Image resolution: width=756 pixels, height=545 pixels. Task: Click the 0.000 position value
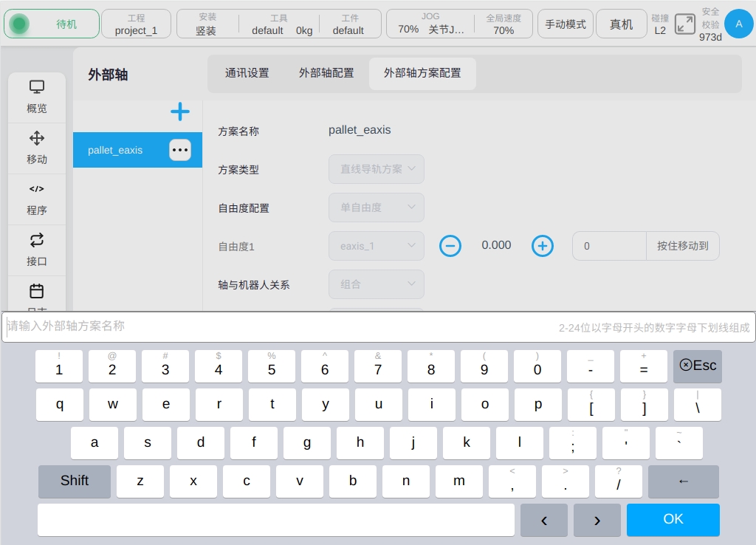tap(496, 245)
